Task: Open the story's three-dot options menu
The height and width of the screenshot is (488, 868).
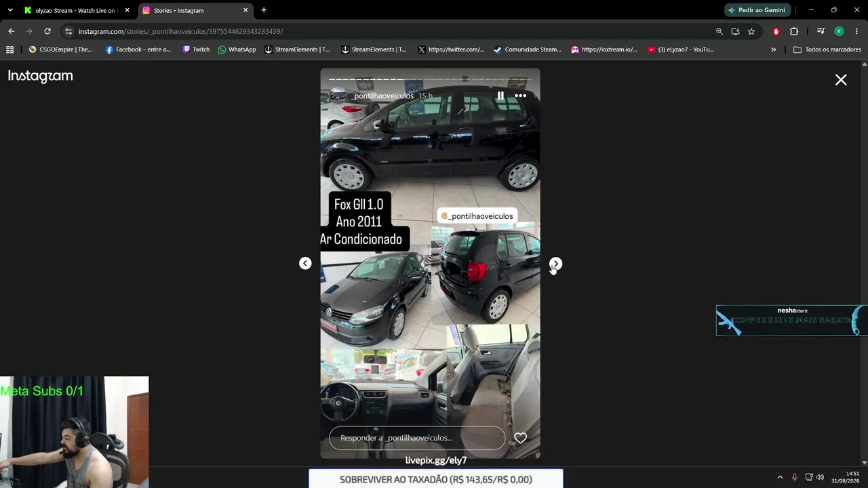Action: (520, 96)
